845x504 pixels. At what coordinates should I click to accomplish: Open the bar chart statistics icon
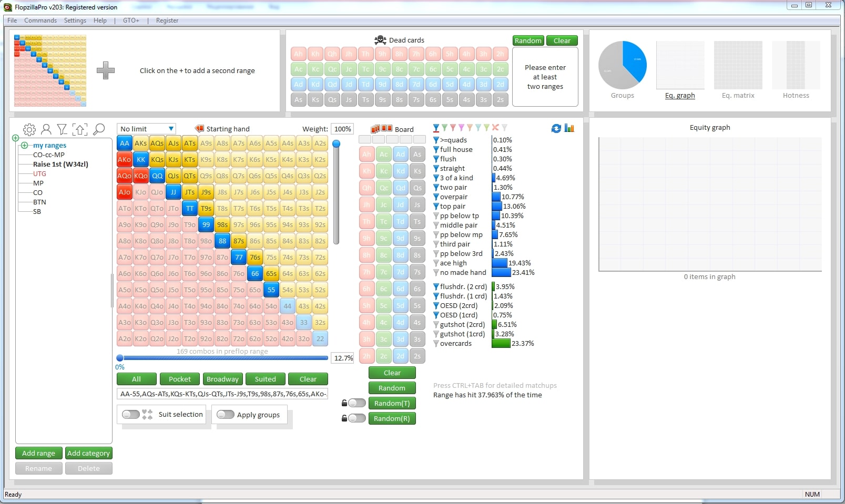tap(569, 128)
